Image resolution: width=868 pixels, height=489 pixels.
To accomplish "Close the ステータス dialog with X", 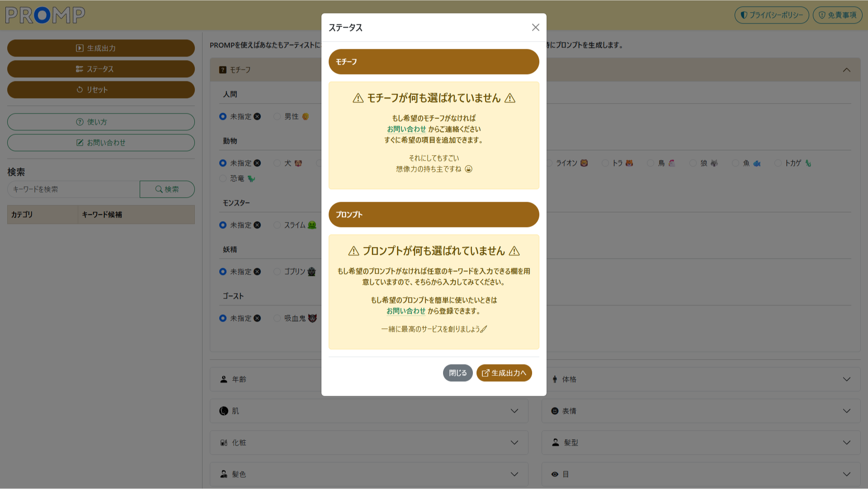I will click(536, 28).
